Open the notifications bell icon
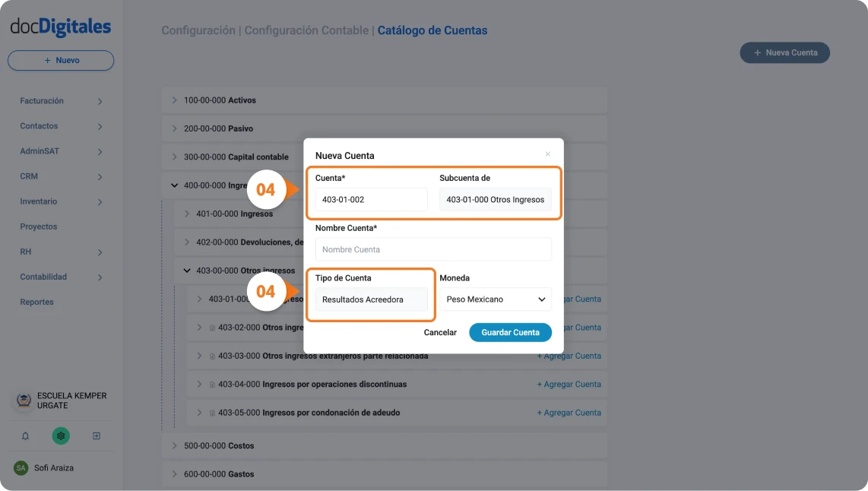Screen dimensions: 868x491 point(25,436)
